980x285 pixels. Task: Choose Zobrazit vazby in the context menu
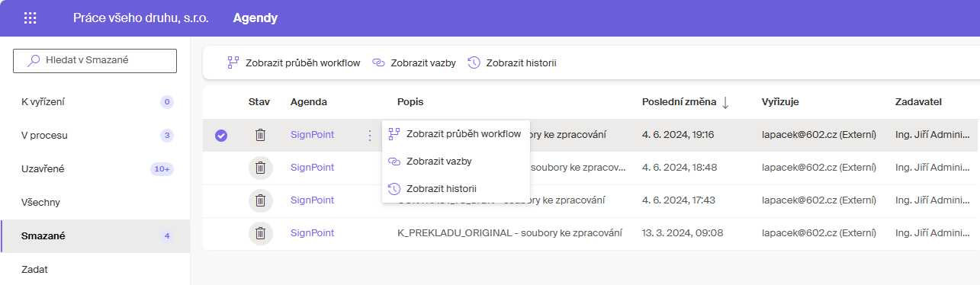(x=455, y=162)
